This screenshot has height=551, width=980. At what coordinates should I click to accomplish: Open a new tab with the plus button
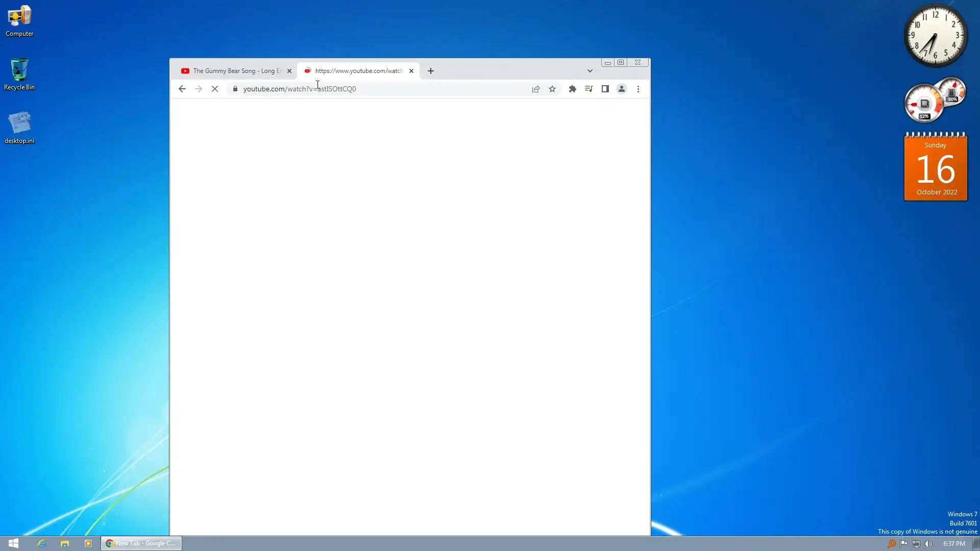(x=430, y=71)
